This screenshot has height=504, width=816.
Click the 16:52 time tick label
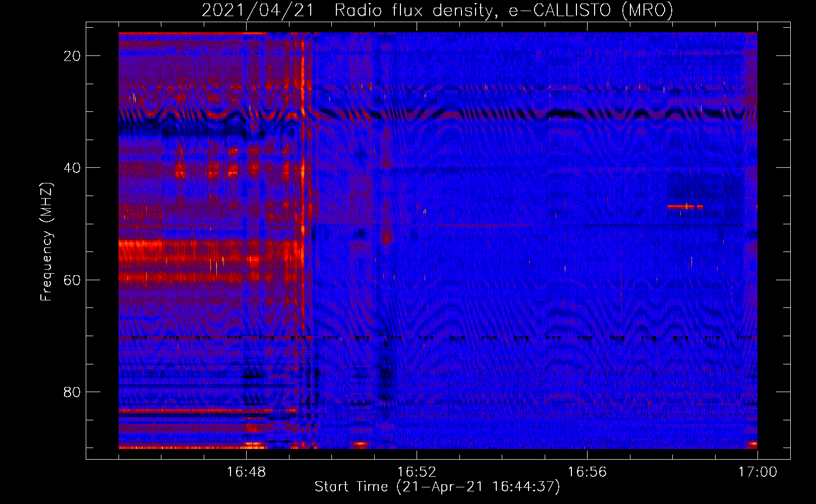[417, 472]
